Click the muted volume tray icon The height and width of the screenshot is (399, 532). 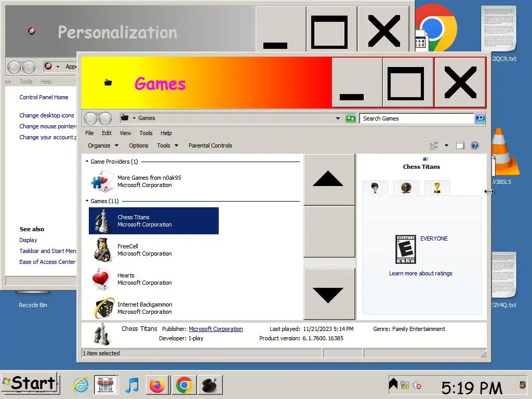pyautogui.click(x=417, y=385)
